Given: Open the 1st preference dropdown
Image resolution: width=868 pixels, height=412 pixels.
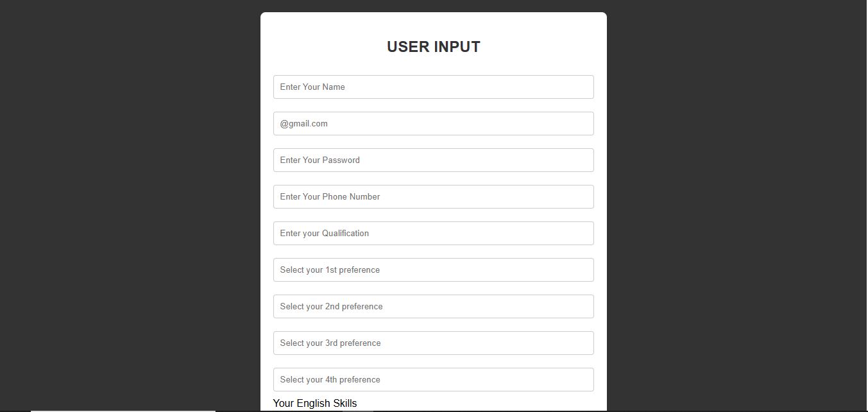Looking at the screenshot, I should pyautogui.click(x=433, y=270).
